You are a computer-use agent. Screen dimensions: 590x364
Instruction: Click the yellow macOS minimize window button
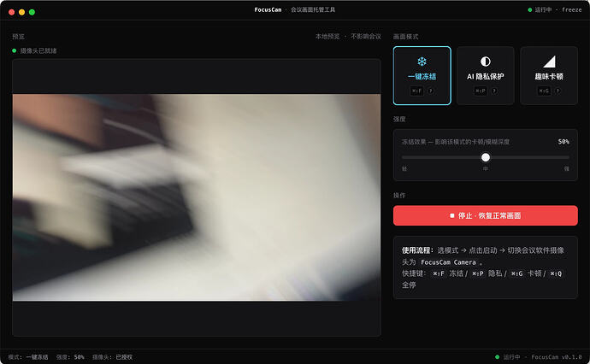point(22,12)
